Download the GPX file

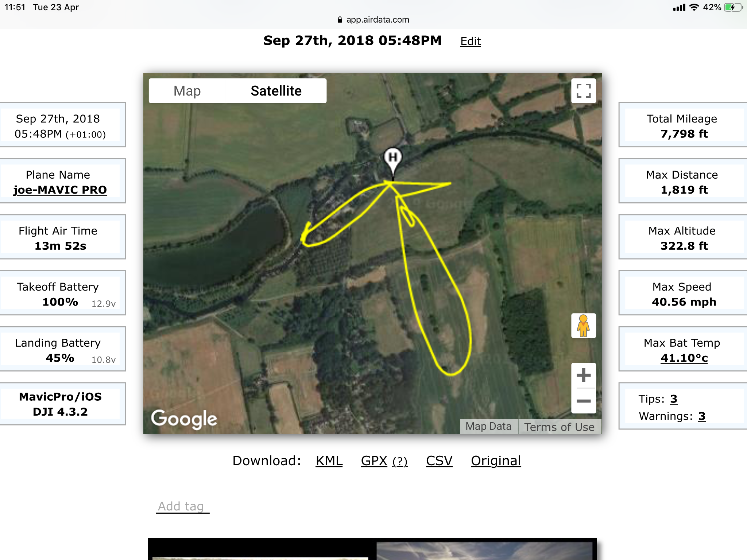point(374,461)
